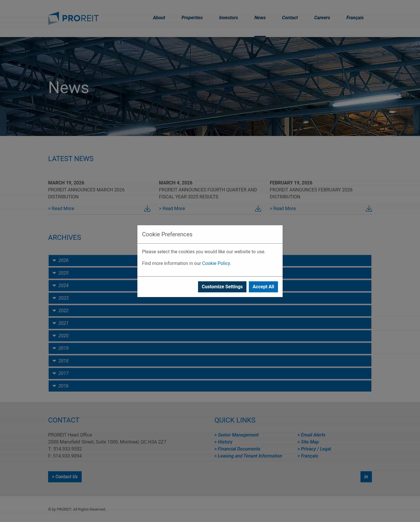420x522 pixels.
Task: Click the copyright notice text
Action: pos(77,509)
